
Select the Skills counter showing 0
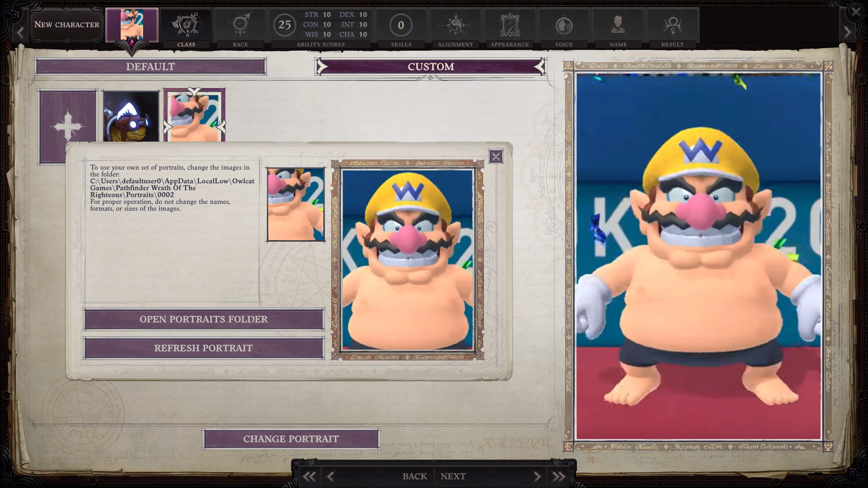pos(401,25)
